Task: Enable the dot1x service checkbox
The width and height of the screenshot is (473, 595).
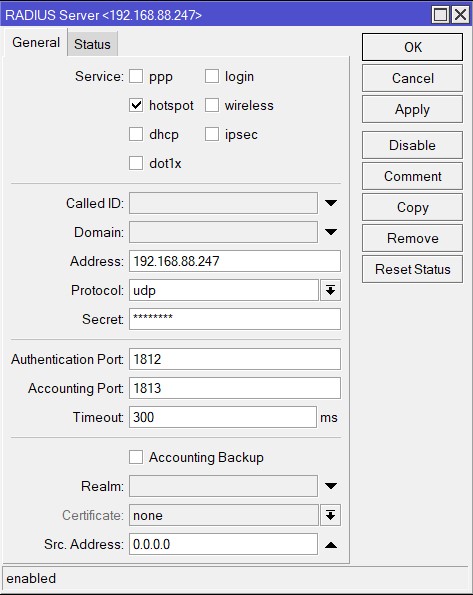Action: [x=136, y=163]
